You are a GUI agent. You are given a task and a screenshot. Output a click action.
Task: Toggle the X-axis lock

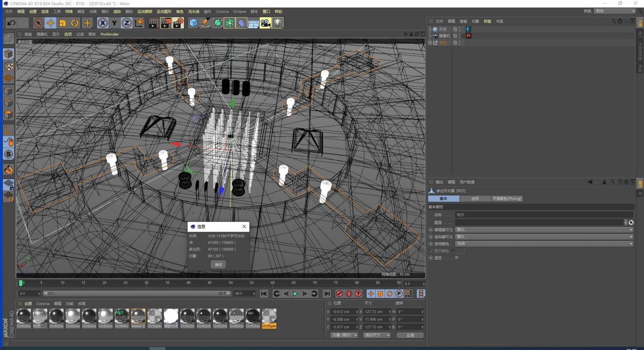point(103,23)
